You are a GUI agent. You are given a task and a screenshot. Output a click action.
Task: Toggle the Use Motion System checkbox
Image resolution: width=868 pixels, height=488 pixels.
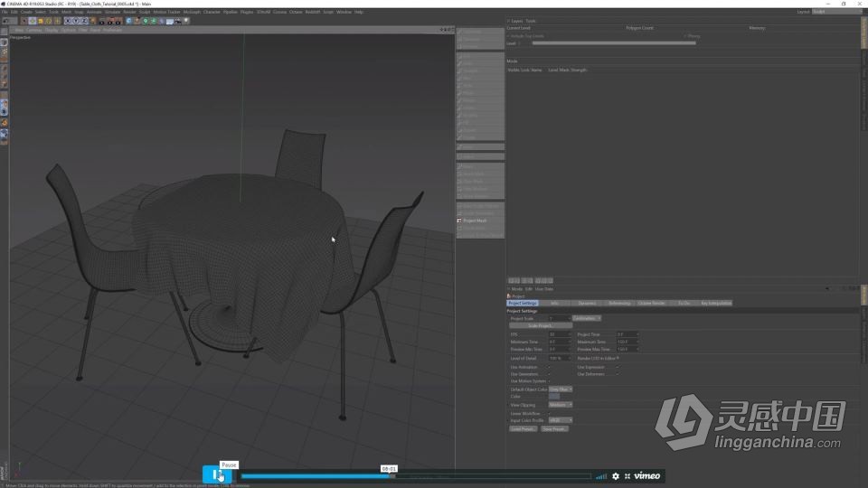pyautogui.click(x=549, y=381)
